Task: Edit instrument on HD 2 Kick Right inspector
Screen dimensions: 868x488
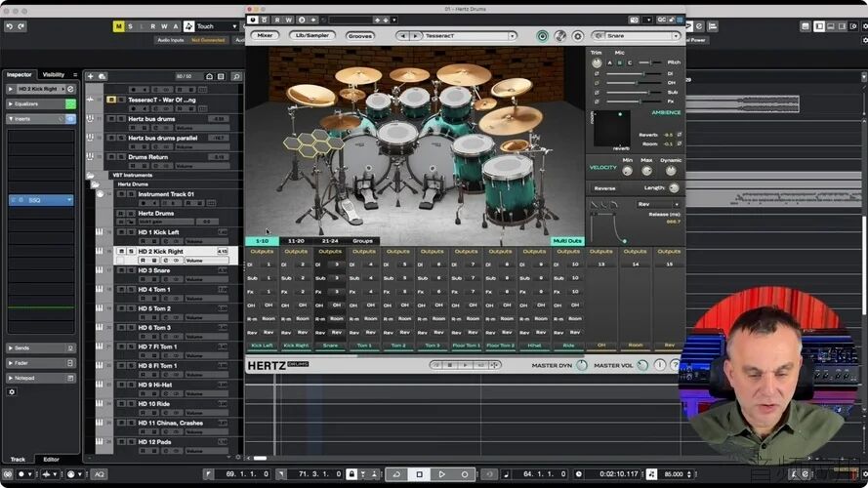Action: (70, 89)
